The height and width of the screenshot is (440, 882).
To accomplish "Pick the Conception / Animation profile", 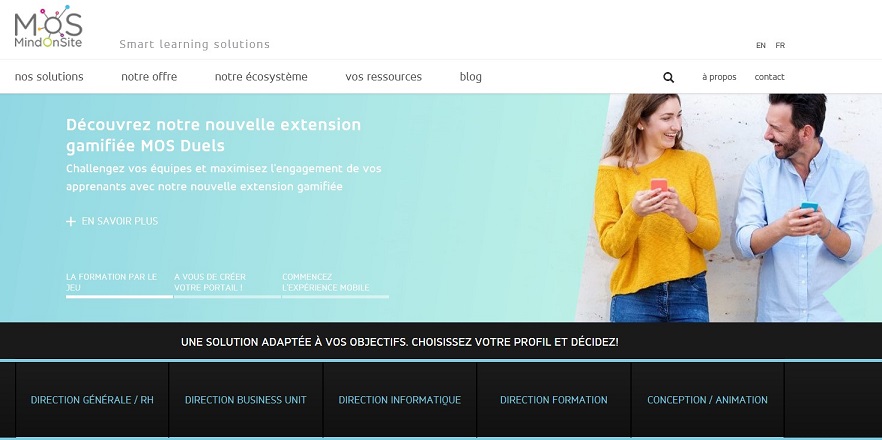I will pos(707,400).
